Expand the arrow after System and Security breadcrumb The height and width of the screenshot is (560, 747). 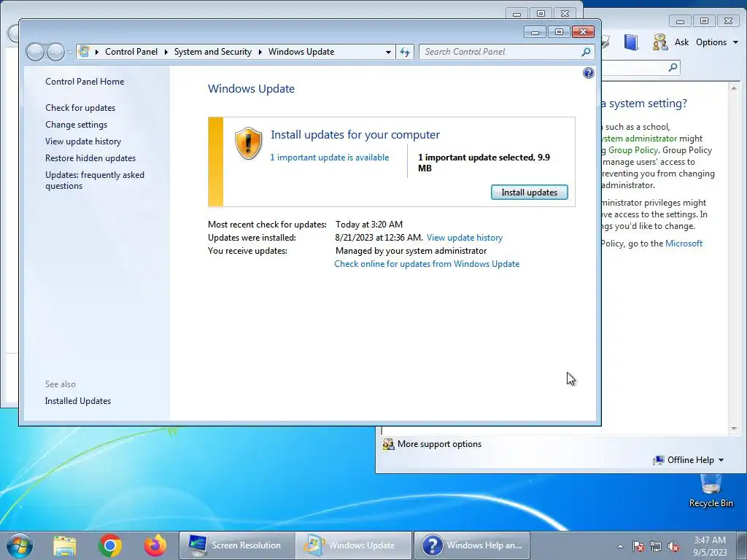(260, 52)
